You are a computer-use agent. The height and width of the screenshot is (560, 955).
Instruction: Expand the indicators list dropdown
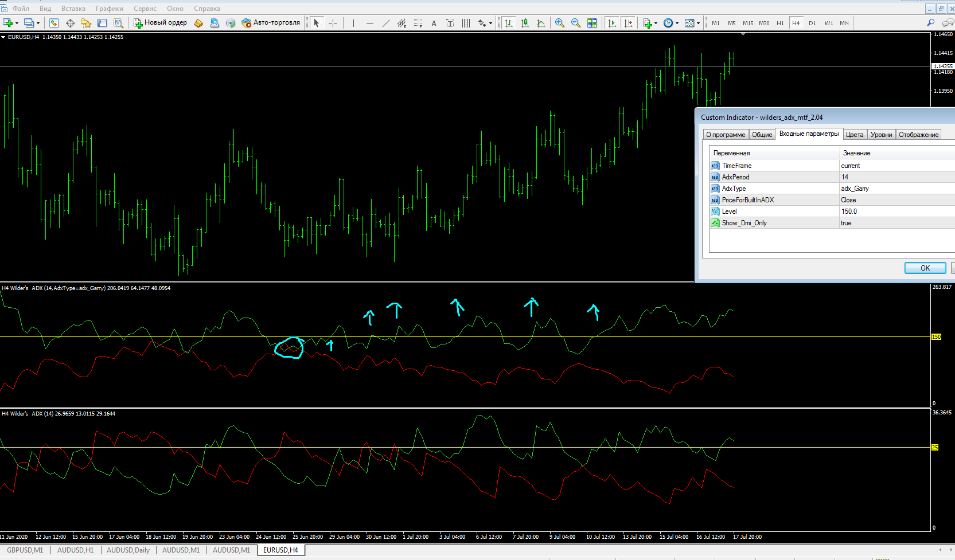(x=656, y=24)
